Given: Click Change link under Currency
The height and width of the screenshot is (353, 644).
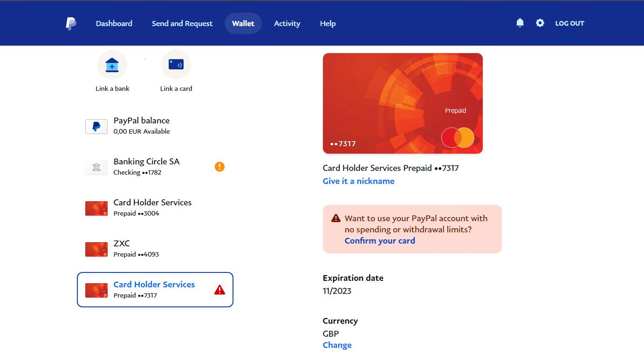Looking at the screenshot, I should click(x=337, y=345).
